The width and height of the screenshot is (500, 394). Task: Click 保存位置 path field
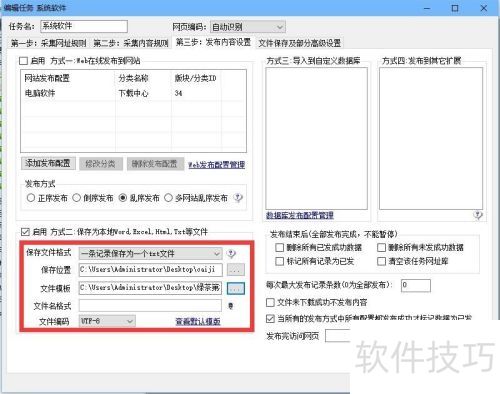(150, 270)
